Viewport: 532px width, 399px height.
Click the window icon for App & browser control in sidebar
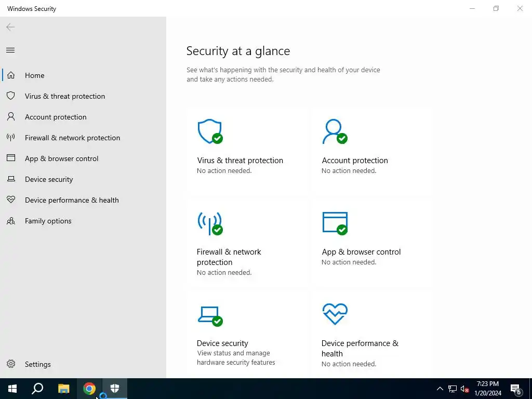(x=11, y=158)
